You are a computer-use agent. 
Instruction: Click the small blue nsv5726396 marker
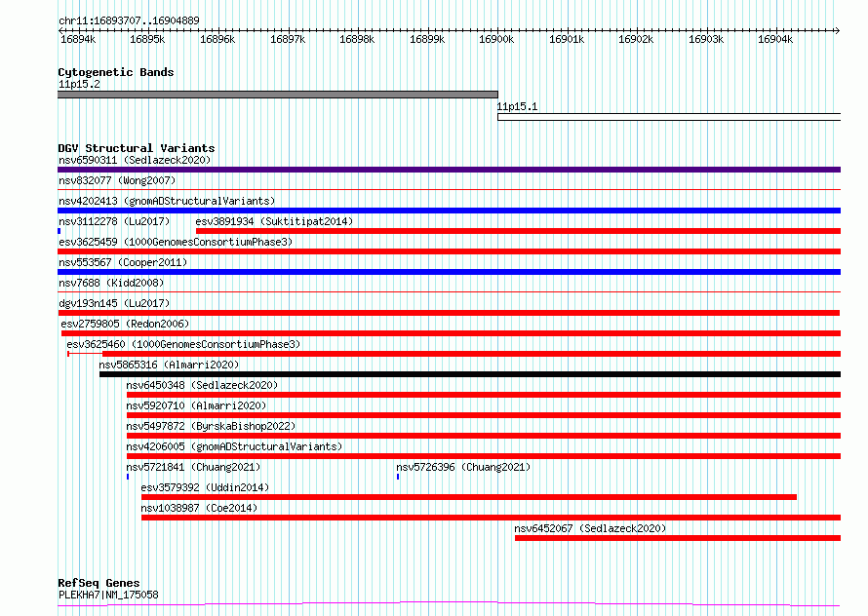click(398, 477)
